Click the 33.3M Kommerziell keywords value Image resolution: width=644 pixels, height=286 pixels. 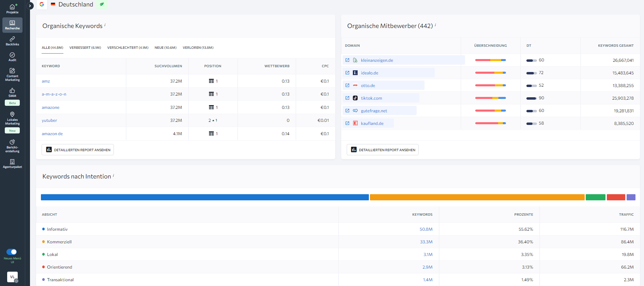426,242
